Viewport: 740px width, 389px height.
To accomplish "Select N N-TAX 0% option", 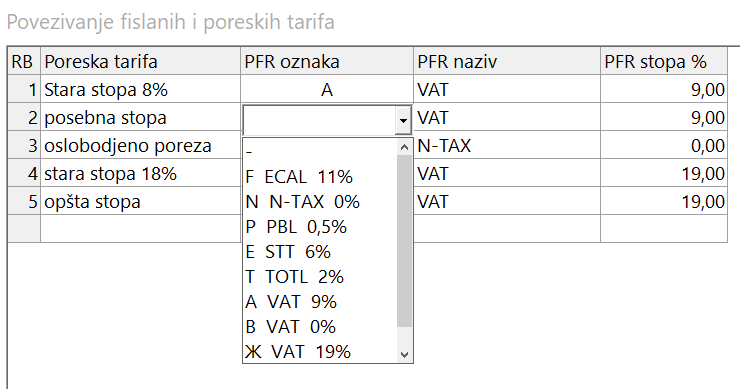I will [321, 202].
